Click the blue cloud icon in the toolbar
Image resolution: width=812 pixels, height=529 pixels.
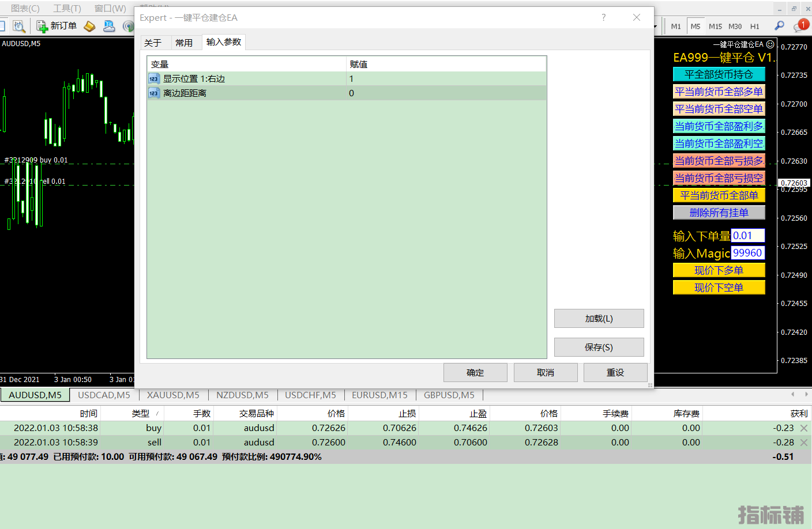tap(109, 26)
